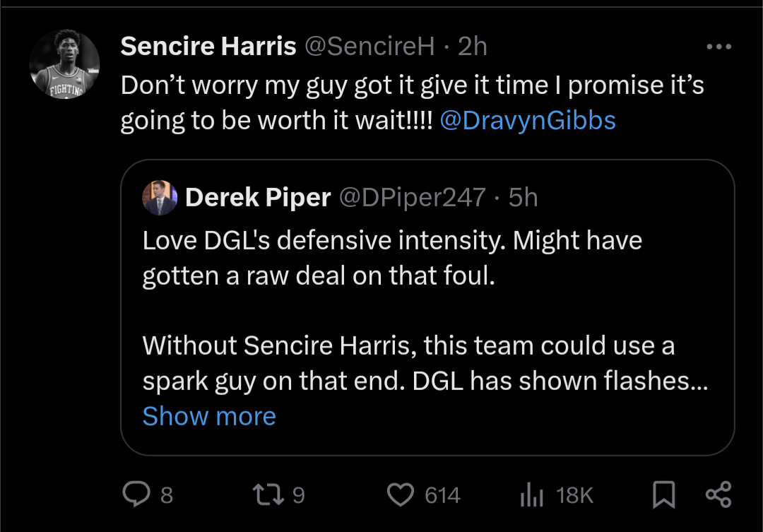763x532 pixels.
Task: Open the Sencire Harris display name
Action: click(208, 47)
